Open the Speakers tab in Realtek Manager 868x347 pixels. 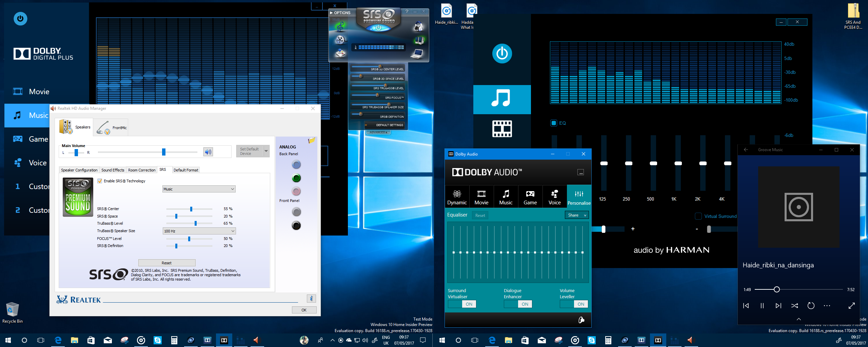pos(75,127)
